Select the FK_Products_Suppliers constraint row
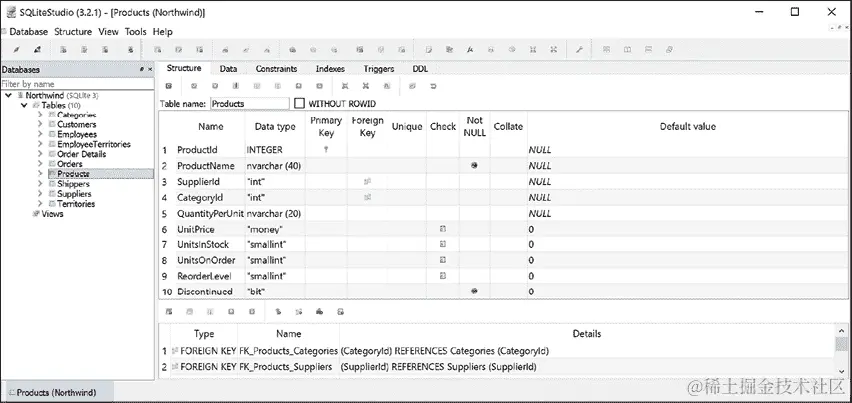852x403 pixels. [498, 367]
